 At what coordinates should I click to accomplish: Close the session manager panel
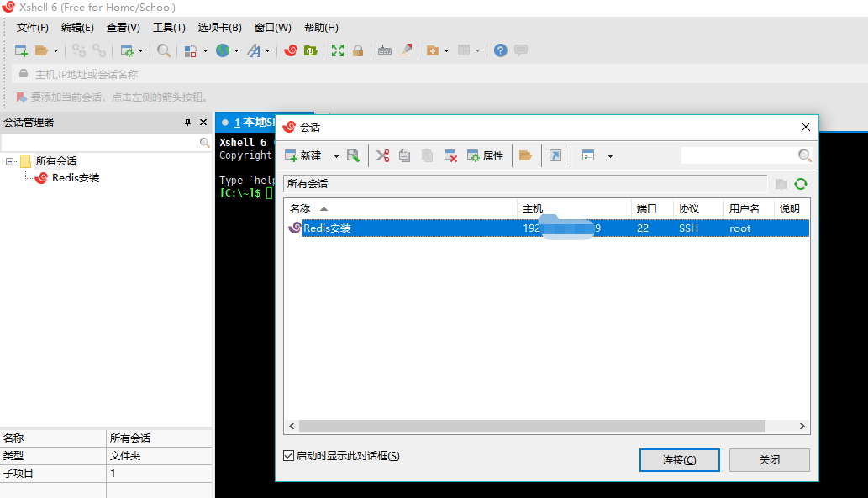[203, 123]
